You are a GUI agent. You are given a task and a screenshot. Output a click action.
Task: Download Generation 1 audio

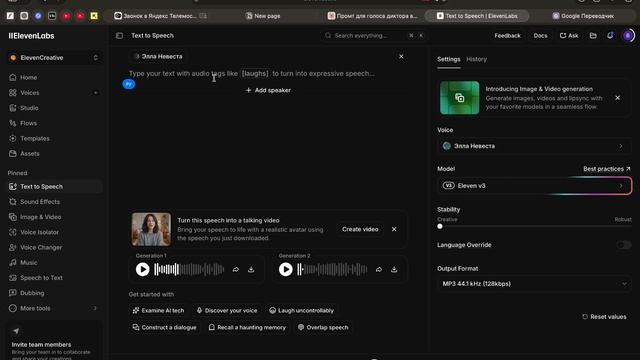click(x=251, y=269)
